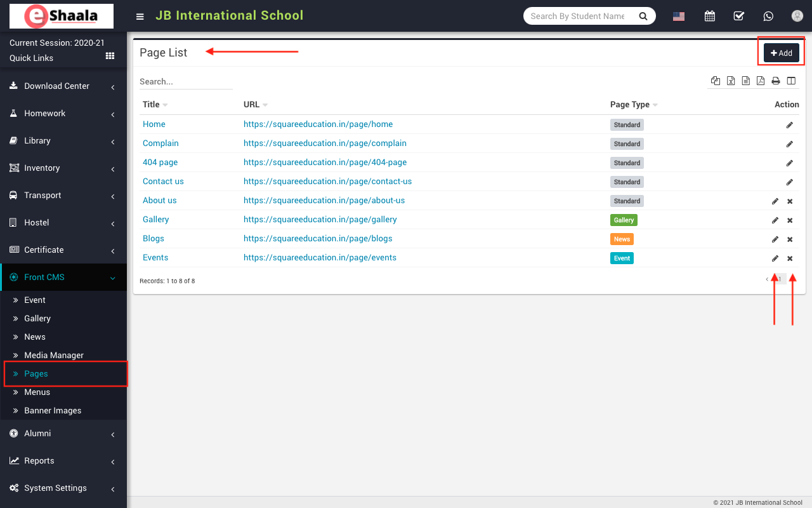The width and height of the screenshot is (812, 508).
Task: Collapse the Front CMS sidebar section
Action: [x=63, y=277]
